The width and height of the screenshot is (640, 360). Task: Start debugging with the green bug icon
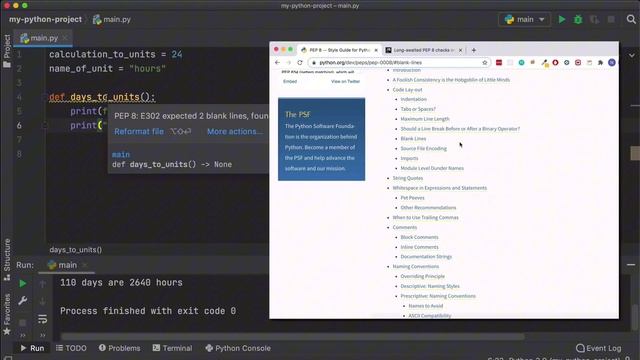pos(578,19)
